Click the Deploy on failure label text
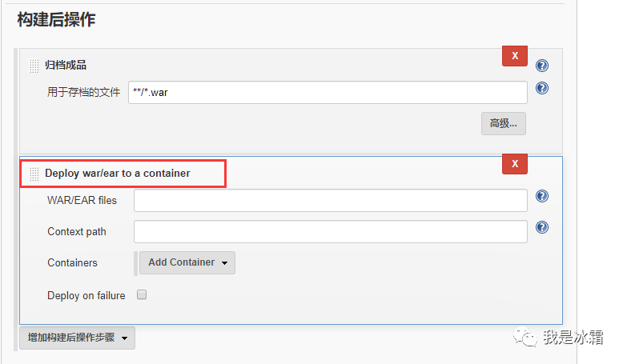Image resolution: width=623 pixels, height=364 pixels. click(x=86, y=296)
